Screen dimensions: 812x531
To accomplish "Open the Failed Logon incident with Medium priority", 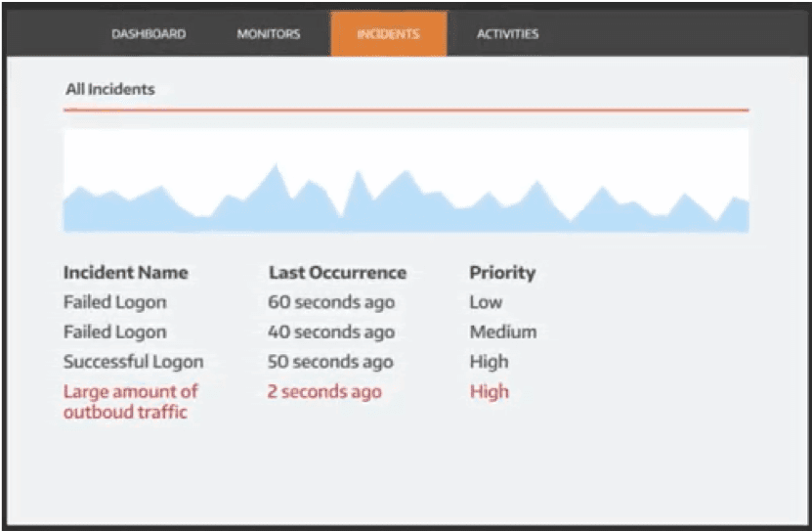I will click(x=115, y=332).
